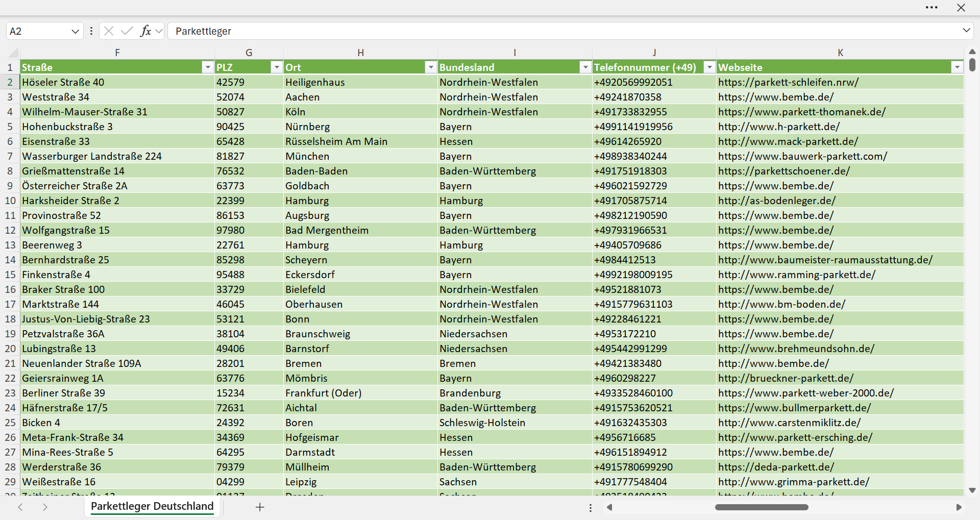This screenshot has width=980, height=520.
Task: Select column F header
Action: [x=117, y=53]
